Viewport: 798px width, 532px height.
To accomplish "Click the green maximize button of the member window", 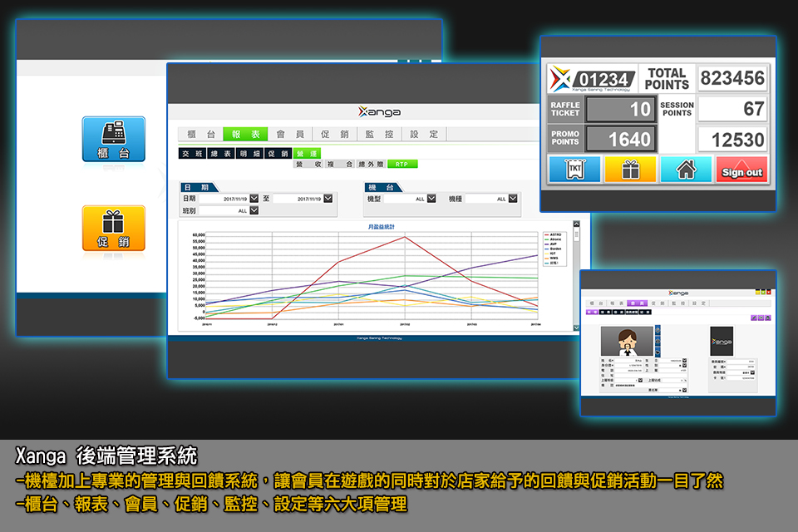I will coord(763,293).
